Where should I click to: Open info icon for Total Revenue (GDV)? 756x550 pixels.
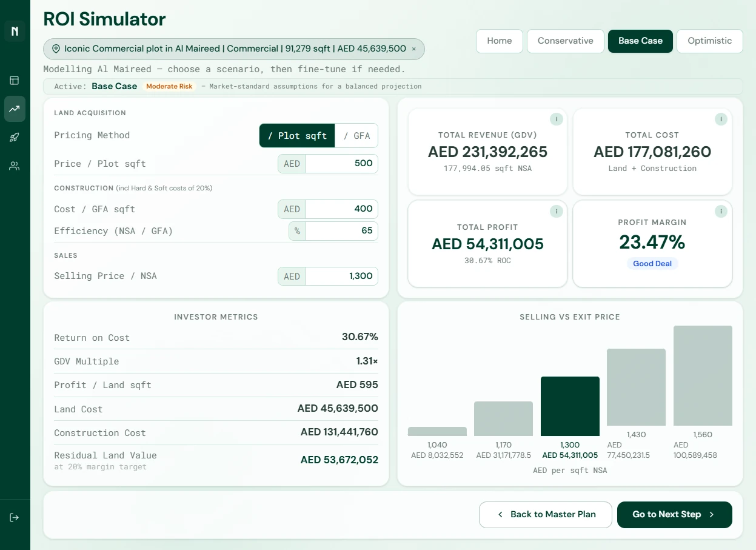pos(556,119)
